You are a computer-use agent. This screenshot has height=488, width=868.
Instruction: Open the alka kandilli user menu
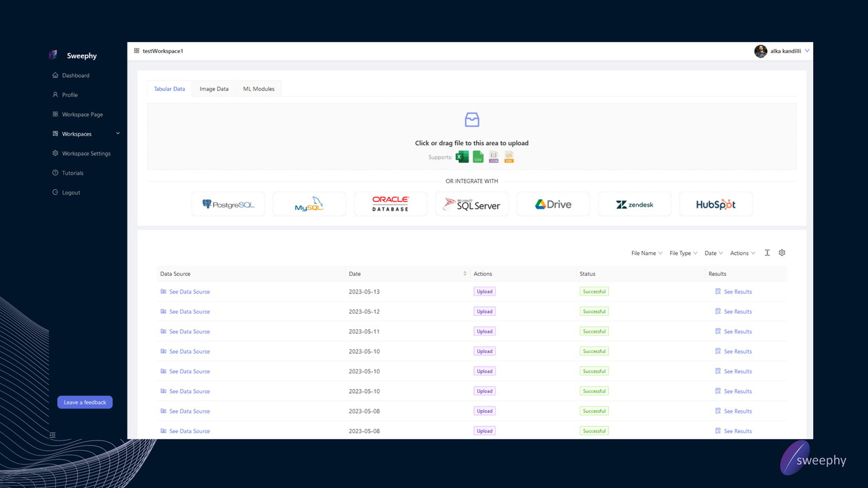(782, 52)
